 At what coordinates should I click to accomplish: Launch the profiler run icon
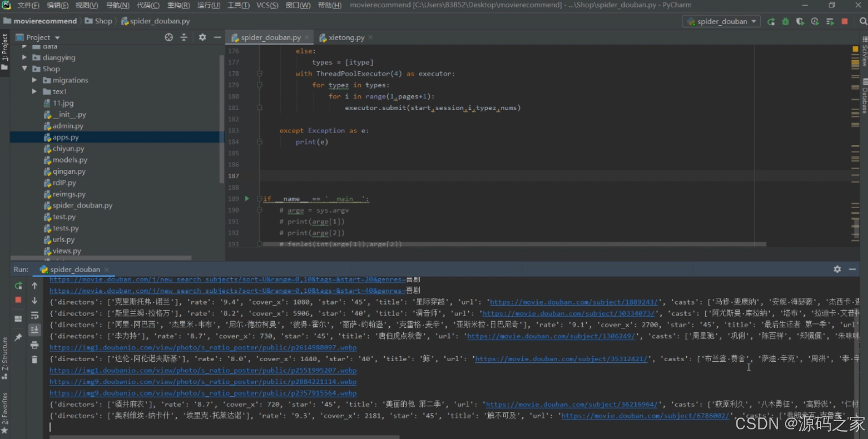[x=815, y=21]
